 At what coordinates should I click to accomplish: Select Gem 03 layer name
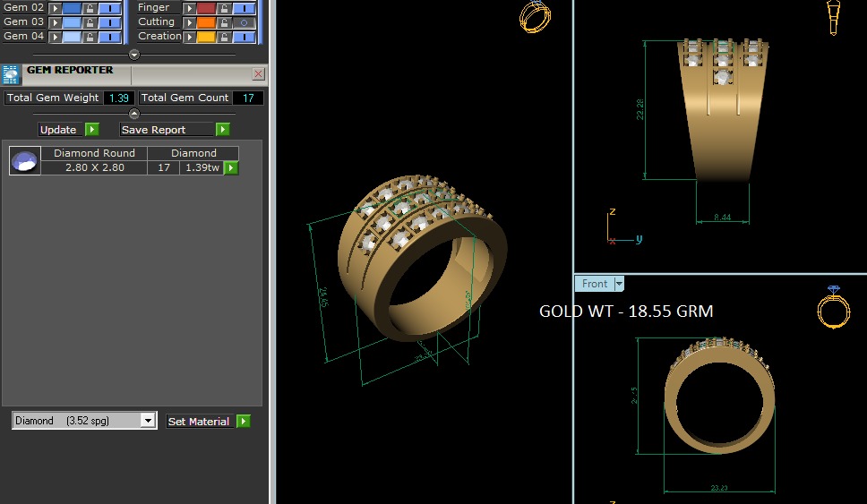[x=24, y=21]
